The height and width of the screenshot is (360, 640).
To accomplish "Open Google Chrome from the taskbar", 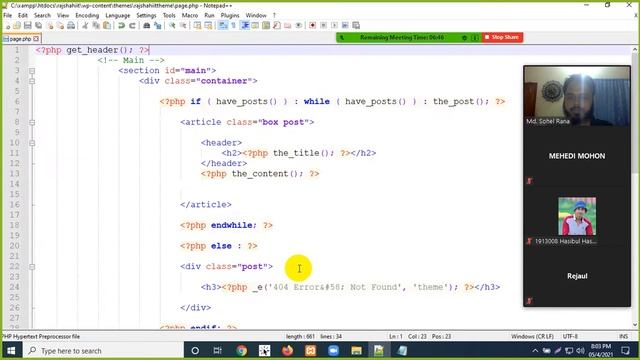I will (242, 351).
